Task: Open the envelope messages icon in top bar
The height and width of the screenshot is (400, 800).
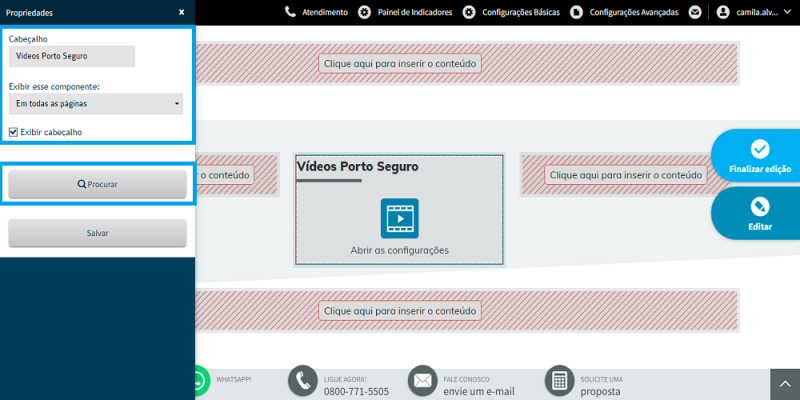Action: click(696, 12)
